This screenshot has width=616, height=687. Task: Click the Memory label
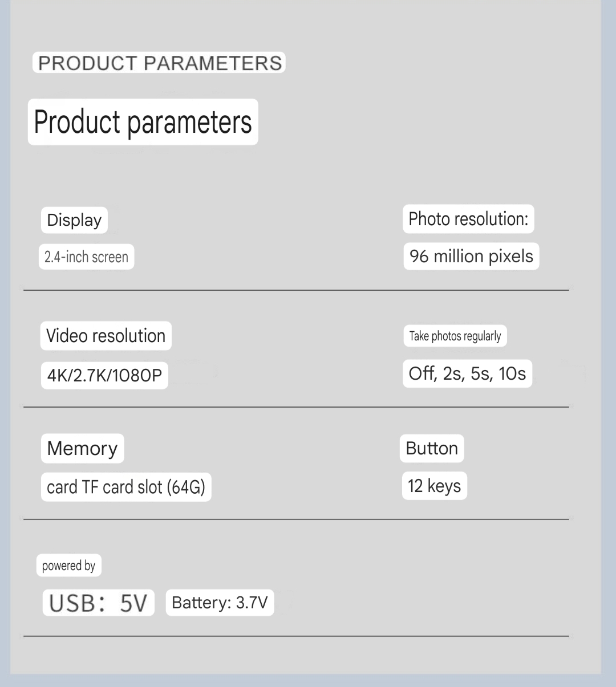(82, 448)
